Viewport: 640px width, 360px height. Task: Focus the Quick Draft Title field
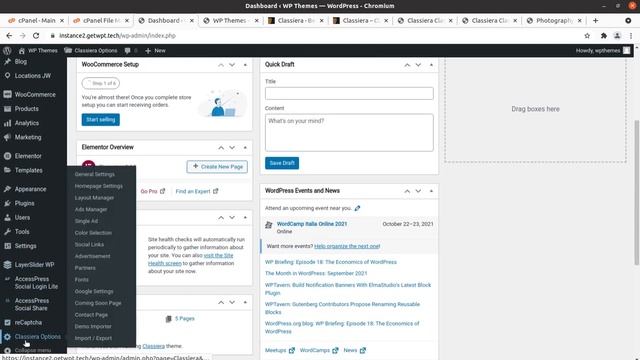(349, 93)
